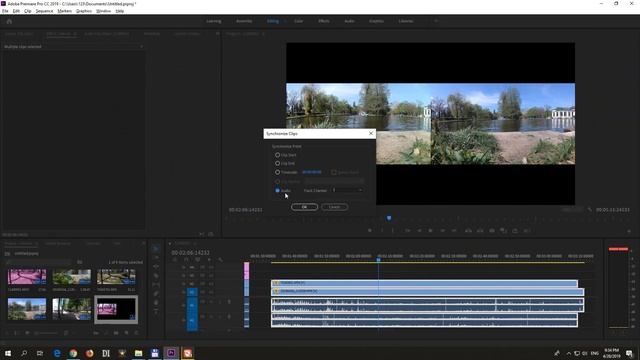640x360 pixels.
Task: Go to In point in Program monitor
Action: pos(407,231)
